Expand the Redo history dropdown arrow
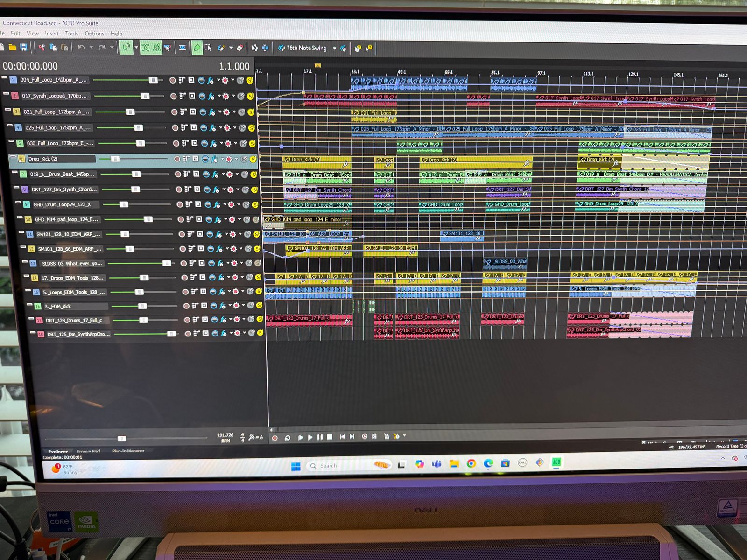 (x=112, y=47)
